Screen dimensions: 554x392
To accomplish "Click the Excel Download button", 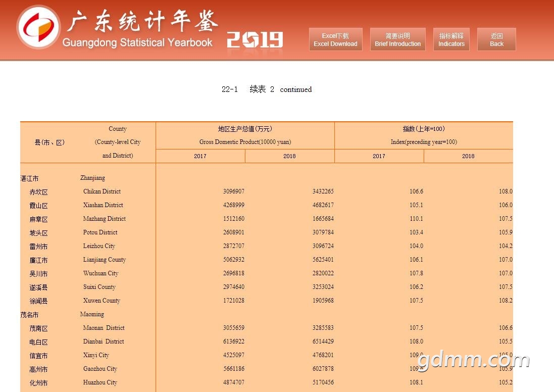I will [x=335, y=39].
